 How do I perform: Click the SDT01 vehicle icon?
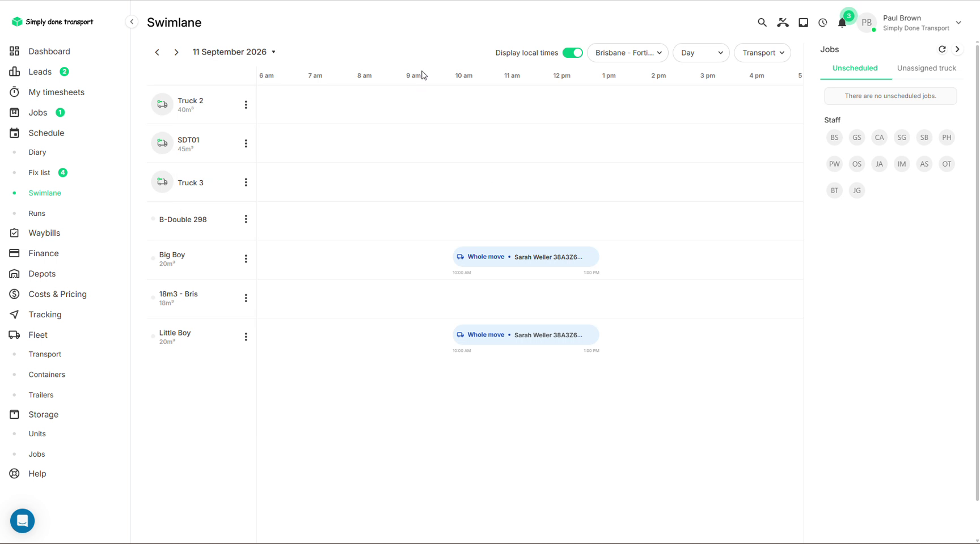pos(162,143)
